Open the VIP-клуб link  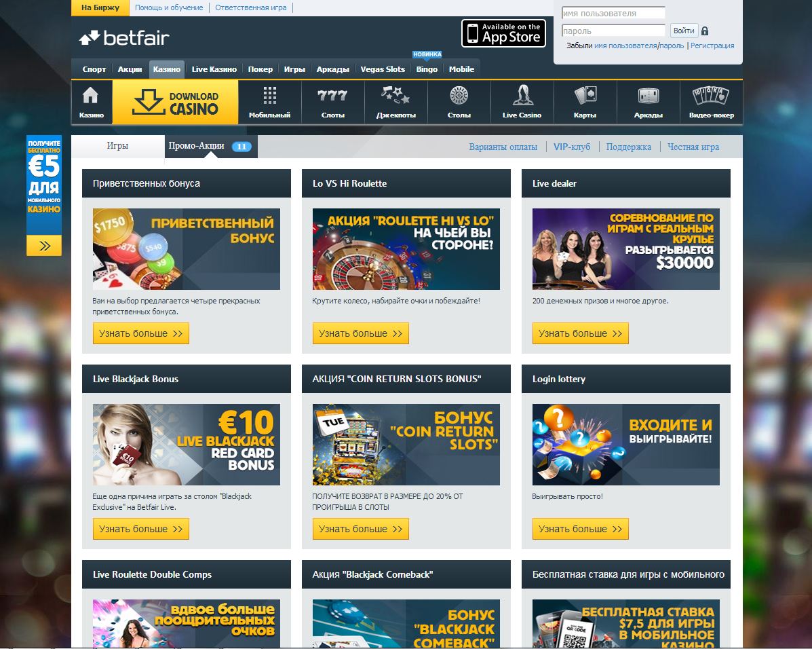tap(572, 147)
